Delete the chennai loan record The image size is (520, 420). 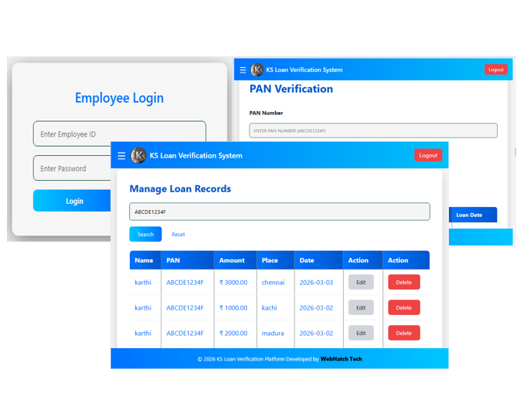point(403,283)
